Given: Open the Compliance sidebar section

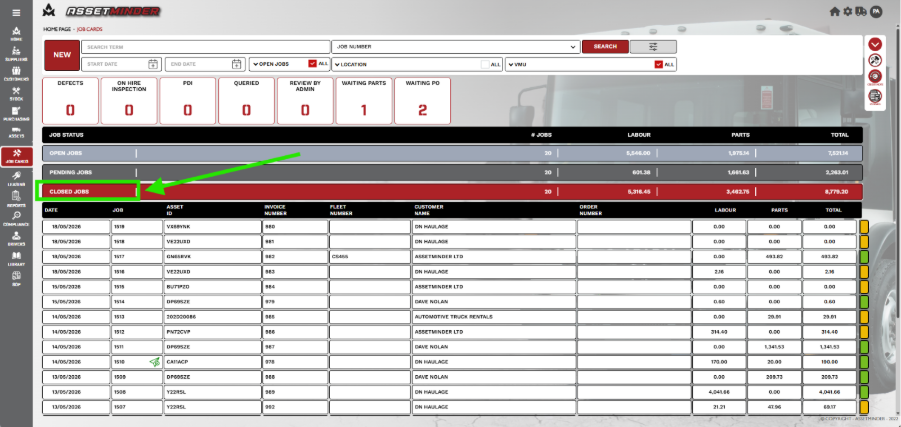Looking at the screenshot, I should [17, 219].
